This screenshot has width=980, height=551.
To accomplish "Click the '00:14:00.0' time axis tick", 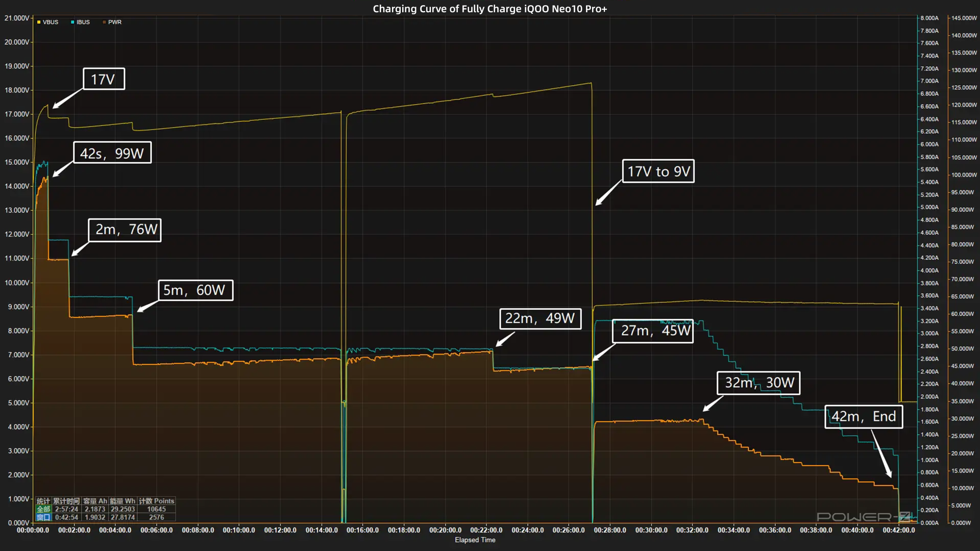I will [322, 530].
